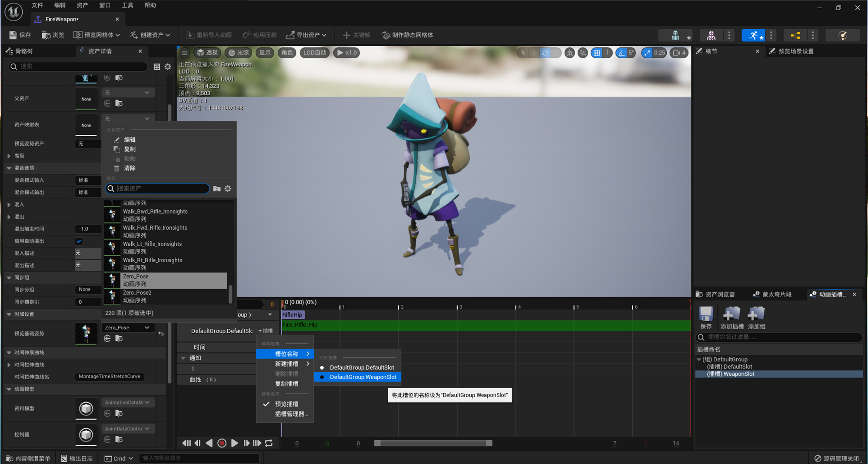
Task: Click the 搜索资产 search field
Action: point(157,188)
